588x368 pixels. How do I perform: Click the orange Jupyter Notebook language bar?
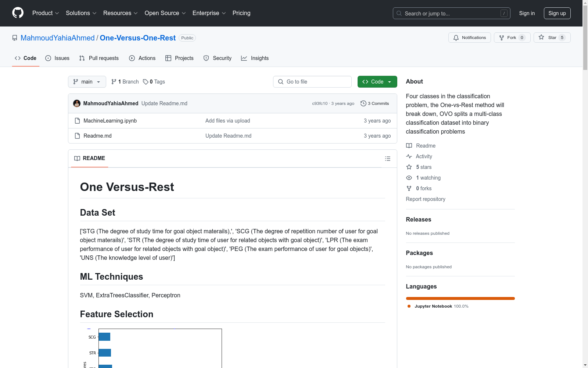(460, 298)
